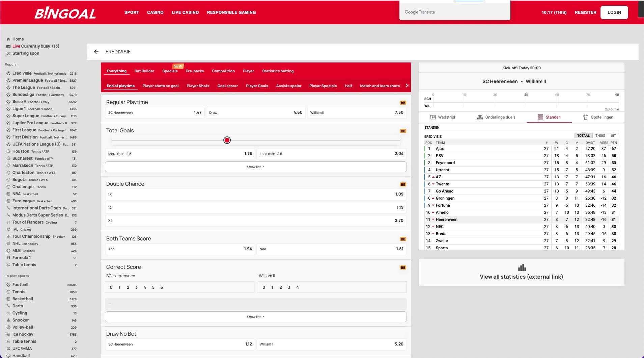
Task: Click the BB badge beside Regular Playtime
Action: coord(403,103)
